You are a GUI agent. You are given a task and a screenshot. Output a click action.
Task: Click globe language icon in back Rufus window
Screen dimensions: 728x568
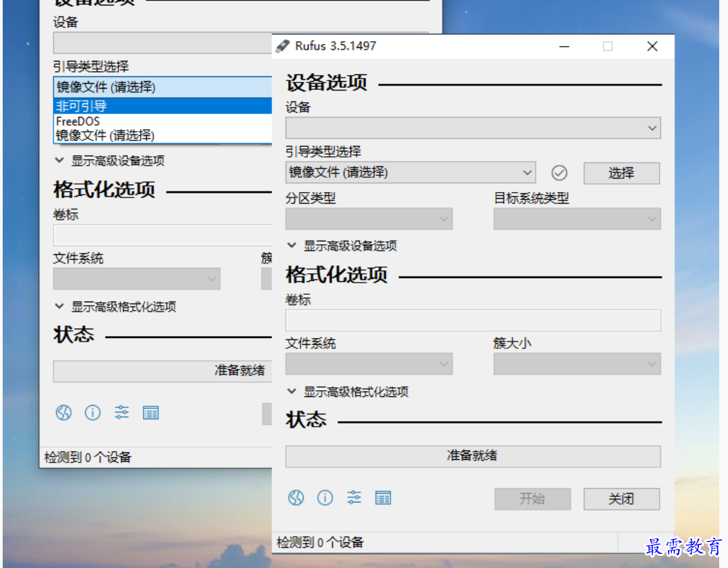coord(64,412)
